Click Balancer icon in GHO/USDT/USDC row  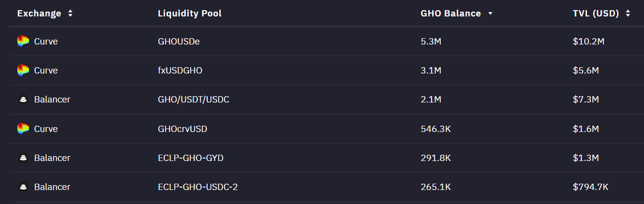23,100
